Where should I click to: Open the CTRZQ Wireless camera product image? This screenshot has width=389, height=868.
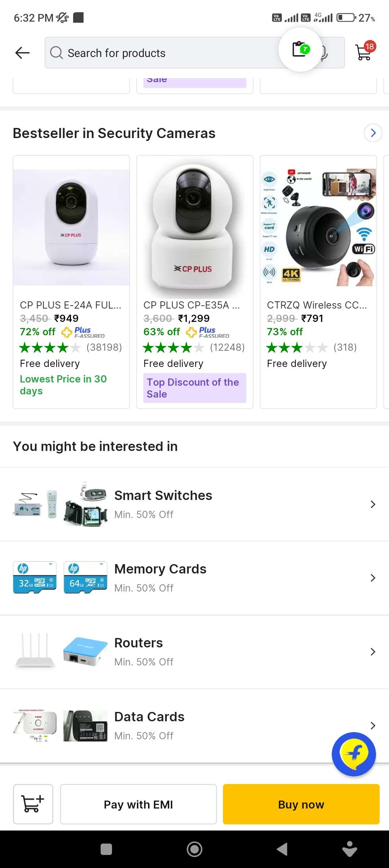318,227
